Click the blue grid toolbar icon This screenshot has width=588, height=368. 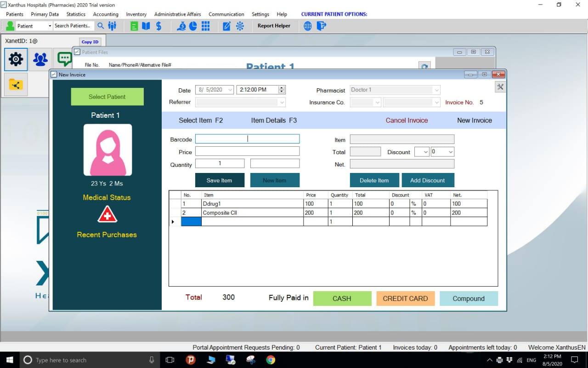(x=205, y=26)
